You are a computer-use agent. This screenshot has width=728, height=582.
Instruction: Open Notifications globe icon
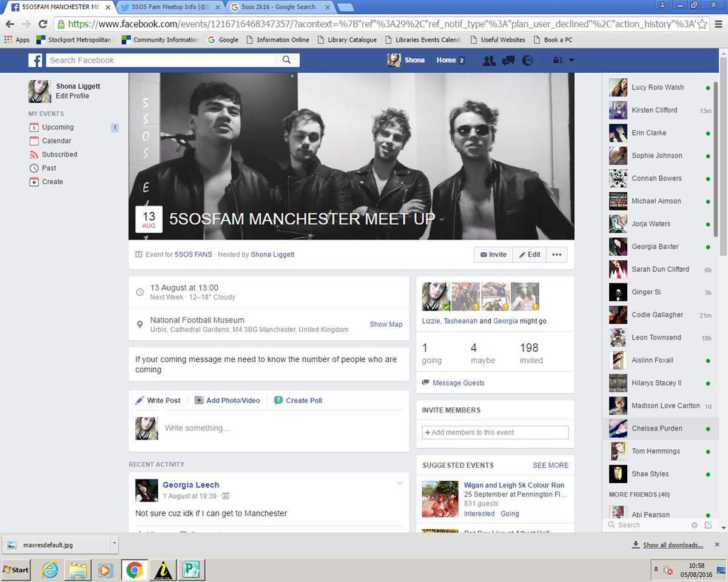tap(527, 61)
